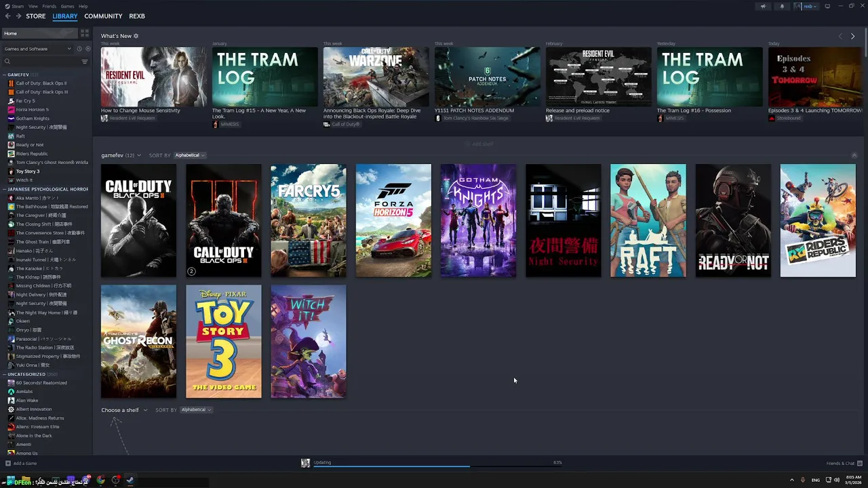
Task: Switch to the COMMUNITY tab
Action: (x=103, y=16)
